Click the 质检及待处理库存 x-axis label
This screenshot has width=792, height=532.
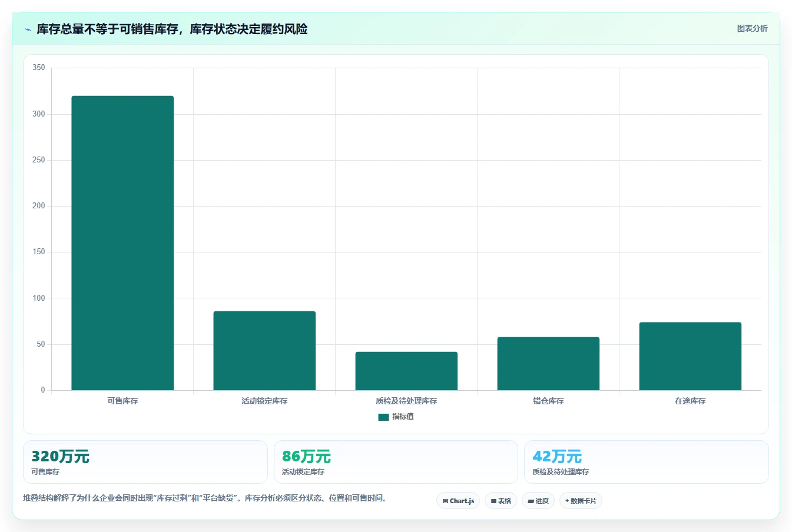(406, 401)
